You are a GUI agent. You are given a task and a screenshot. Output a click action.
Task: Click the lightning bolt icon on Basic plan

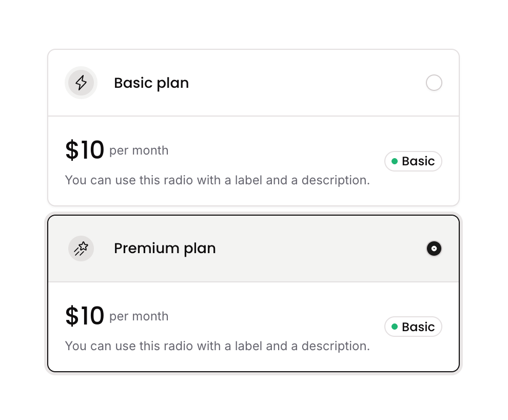pyautogui.click(x=81, y=83)
